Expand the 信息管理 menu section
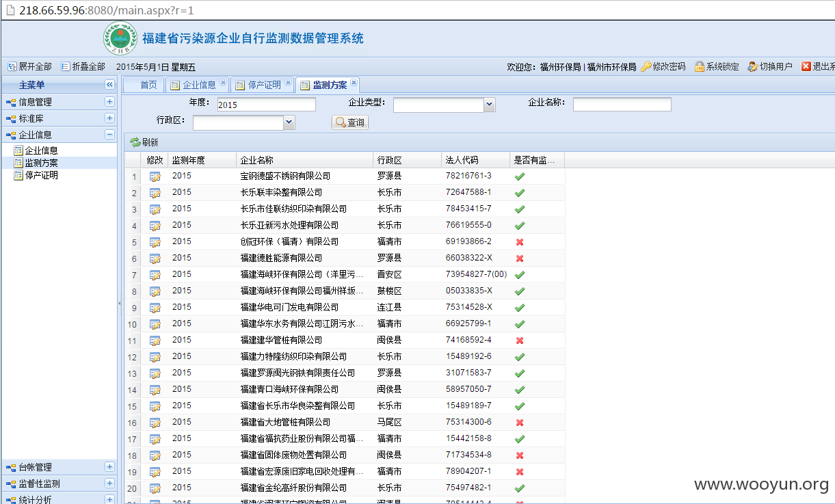 coord(109,101)
